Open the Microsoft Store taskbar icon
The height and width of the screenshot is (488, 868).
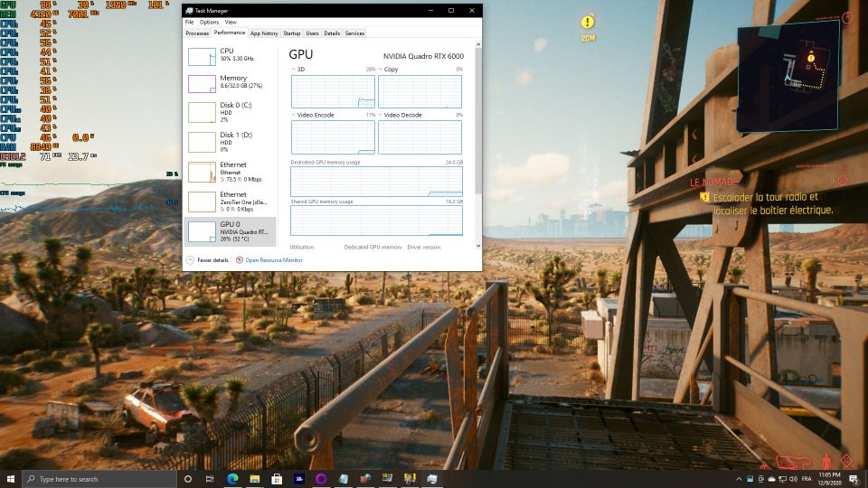click(277, 479)
